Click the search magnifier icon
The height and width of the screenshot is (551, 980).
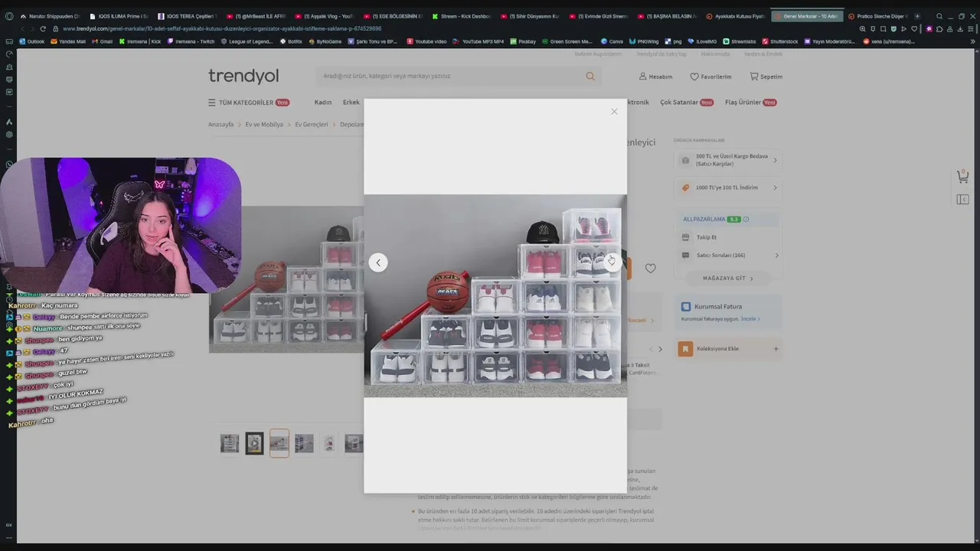coord(590,76)
